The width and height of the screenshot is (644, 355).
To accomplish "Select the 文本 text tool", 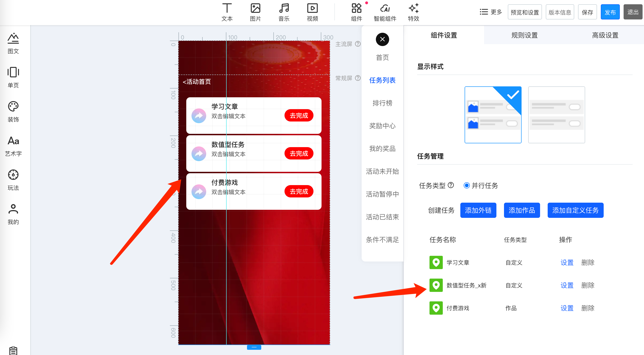I will click(x=227, y=12).
